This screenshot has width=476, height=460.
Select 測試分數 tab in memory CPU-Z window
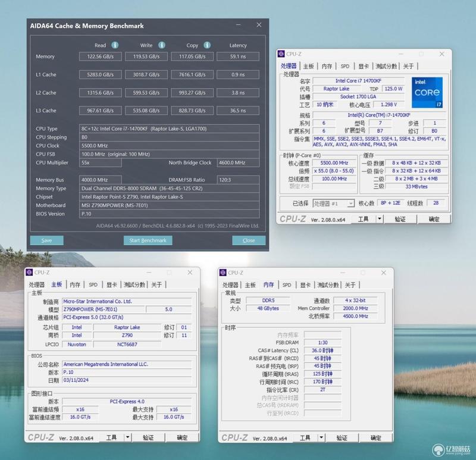[328, 285]
